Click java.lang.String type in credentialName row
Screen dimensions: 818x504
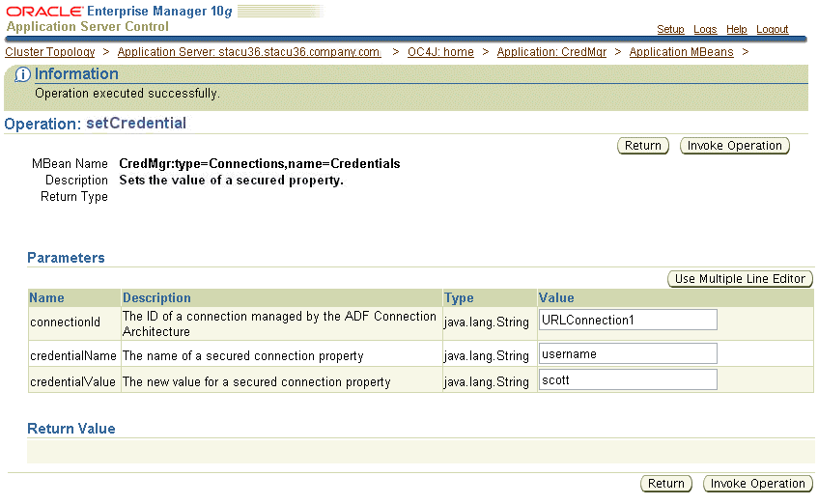tap(486, 356)
